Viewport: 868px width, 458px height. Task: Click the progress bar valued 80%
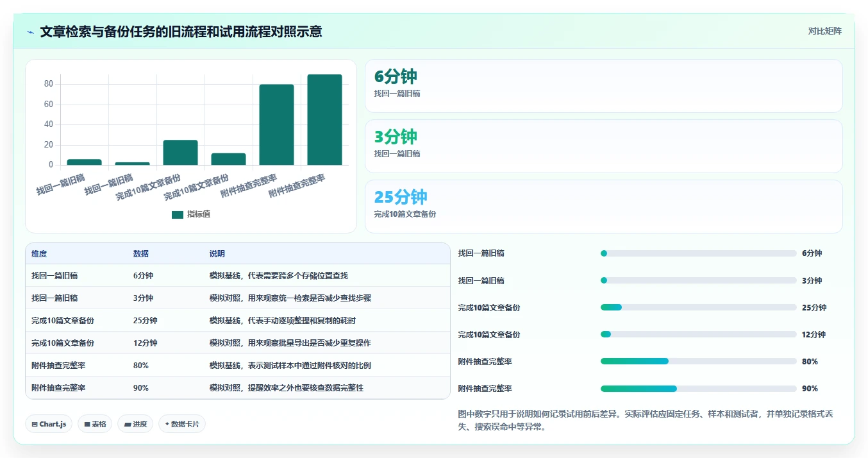click(x=699, y=361)
